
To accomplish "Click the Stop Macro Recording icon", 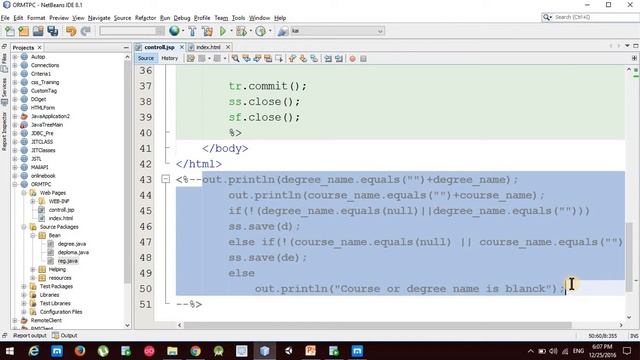I will click(363, 59).
